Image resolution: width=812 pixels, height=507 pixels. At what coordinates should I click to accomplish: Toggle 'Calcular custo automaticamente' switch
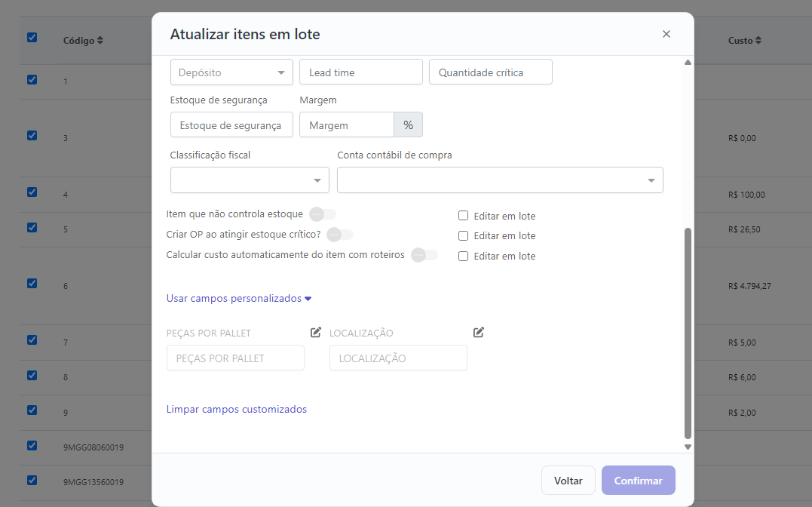pyautogui.click(x=424, y=255)
